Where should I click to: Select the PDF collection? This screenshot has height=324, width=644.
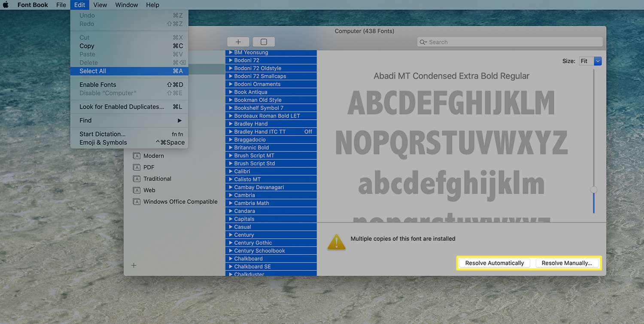[149, 167]
